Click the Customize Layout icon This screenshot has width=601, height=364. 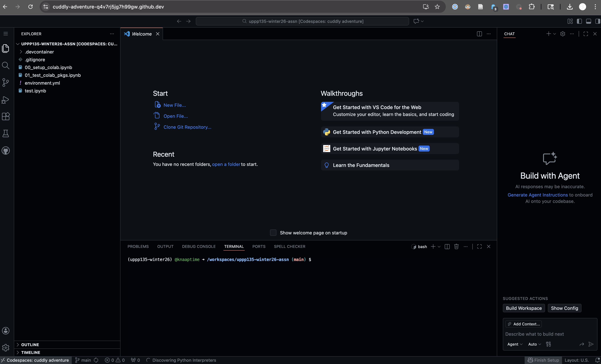pos(570,21)
